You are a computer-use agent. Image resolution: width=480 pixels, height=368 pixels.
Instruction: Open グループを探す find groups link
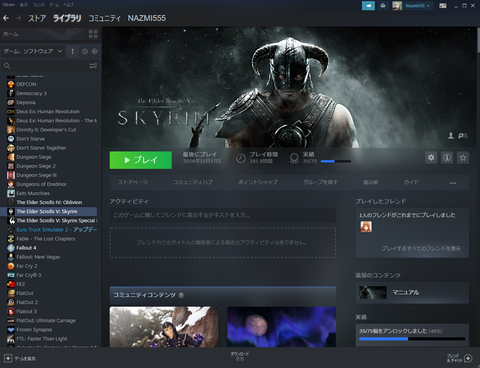[x=320, y=182]
